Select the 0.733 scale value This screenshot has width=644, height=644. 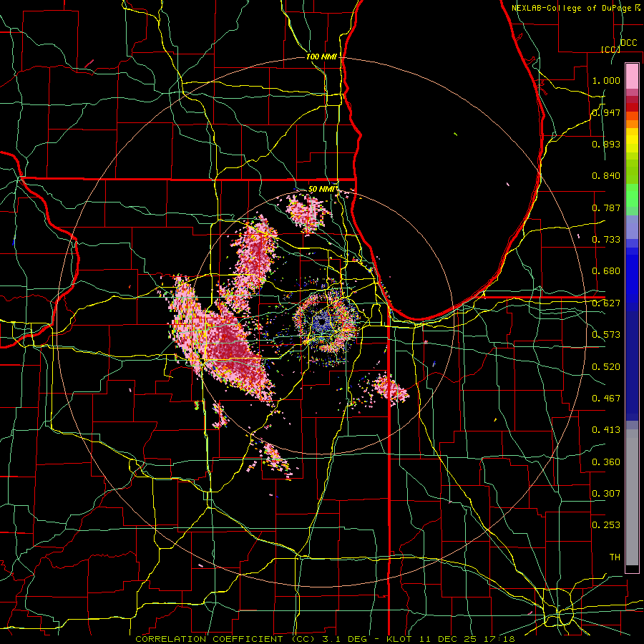(x=606, y=240)
